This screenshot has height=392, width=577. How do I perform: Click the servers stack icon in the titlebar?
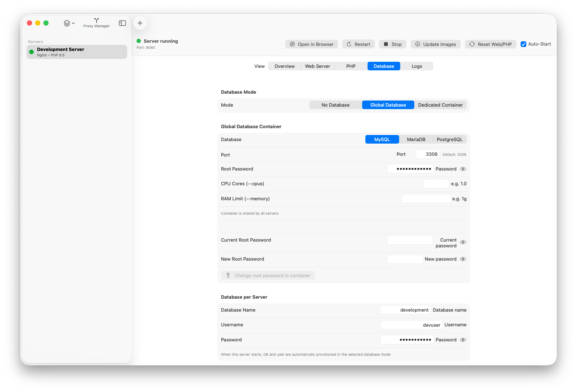pos(67,23)
